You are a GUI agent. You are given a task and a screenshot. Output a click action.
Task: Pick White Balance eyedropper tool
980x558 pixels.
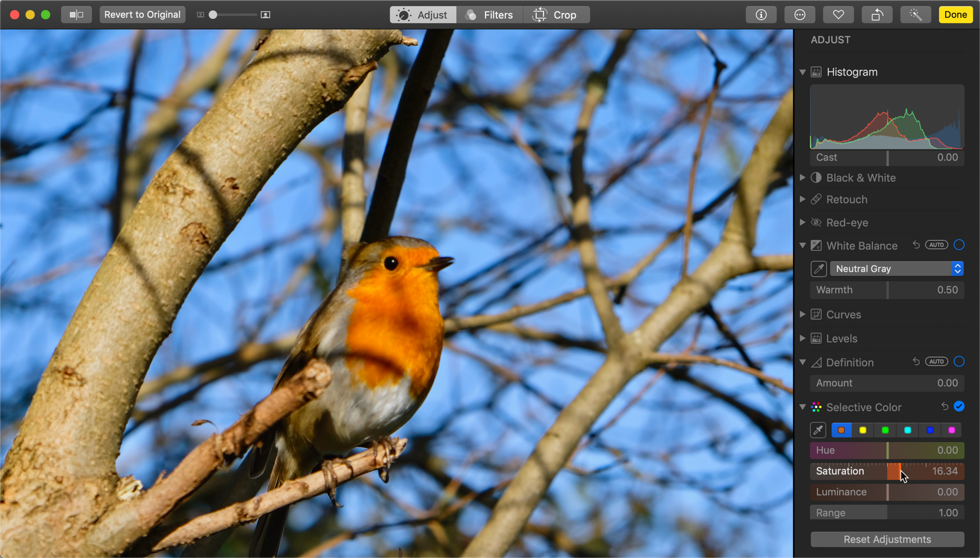(x=819, y=269)
